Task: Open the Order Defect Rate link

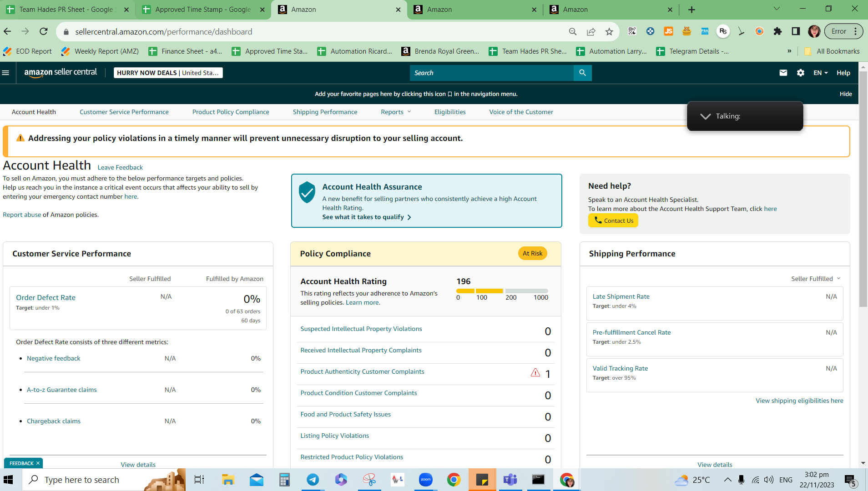Action: pyautogui.click(x=46, y=297)
